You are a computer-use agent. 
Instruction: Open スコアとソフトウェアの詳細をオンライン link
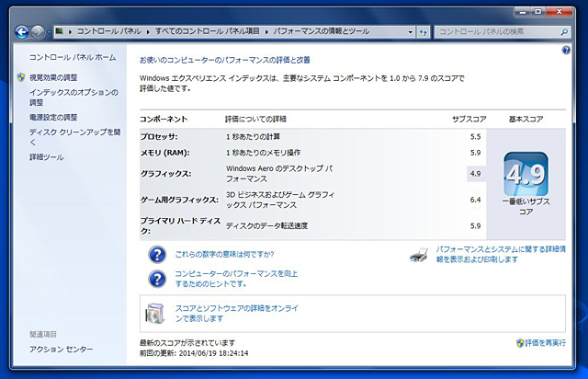tap(237, 314)
